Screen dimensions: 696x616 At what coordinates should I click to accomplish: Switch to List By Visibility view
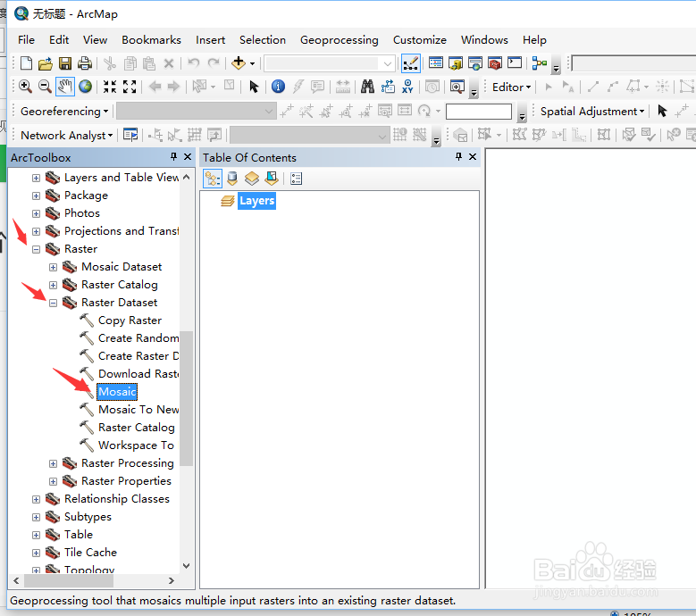tap(252, 179)
